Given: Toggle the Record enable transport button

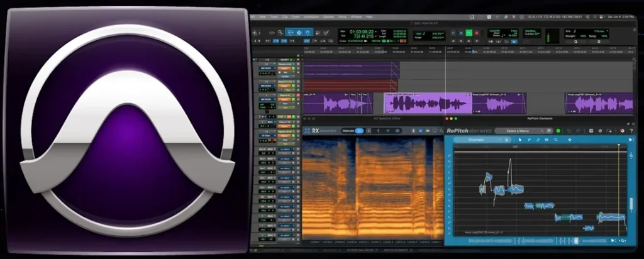Looking at the screenshot, I should pyautogui.click(x=477, y=33).
